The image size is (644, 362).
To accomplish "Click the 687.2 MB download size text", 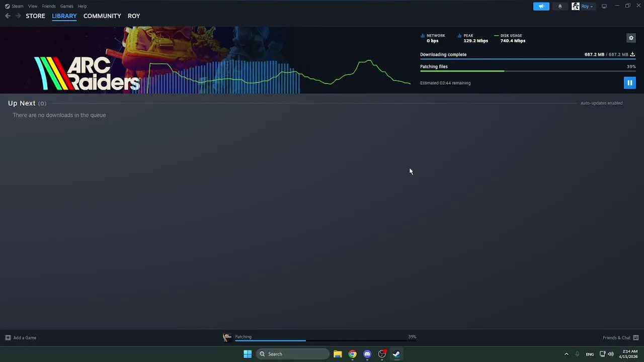I will coord(606,54).
